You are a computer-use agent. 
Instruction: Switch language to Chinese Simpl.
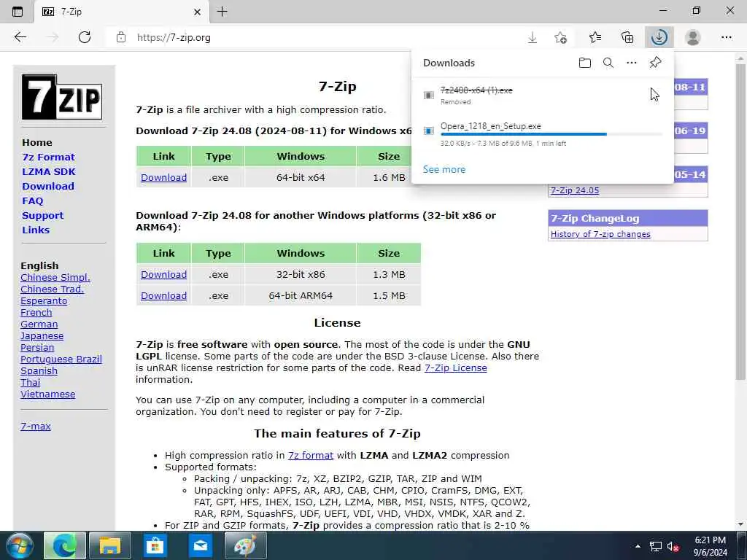point(55,278)
